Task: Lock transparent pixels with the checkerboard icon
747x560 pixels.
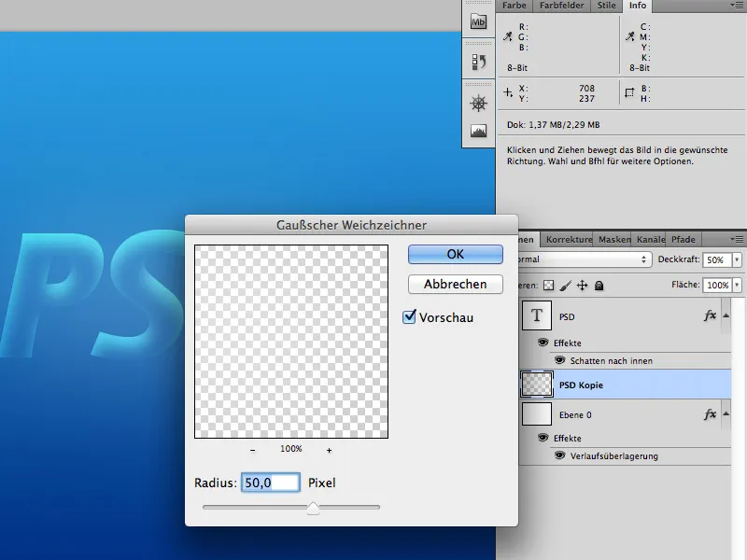Action: tap(549, 286)
